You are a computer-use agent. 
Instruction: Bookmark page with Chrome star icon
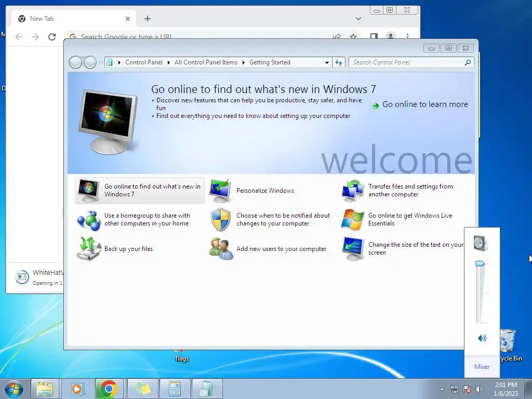pyautogui.click(x=353, y=36)
